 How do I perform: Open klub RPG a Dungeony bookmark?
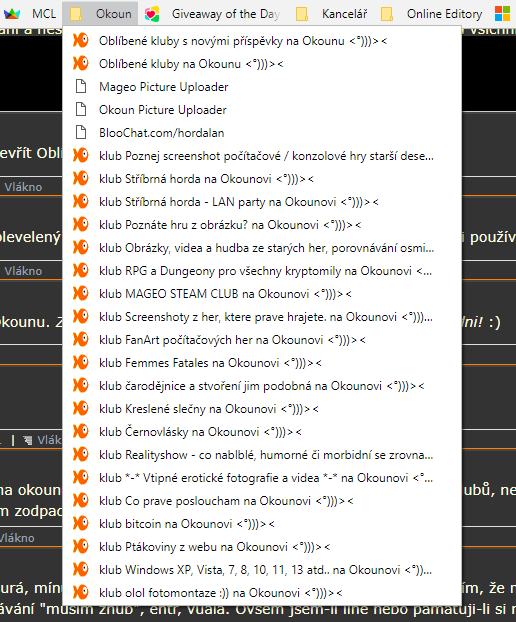[262, 271]
